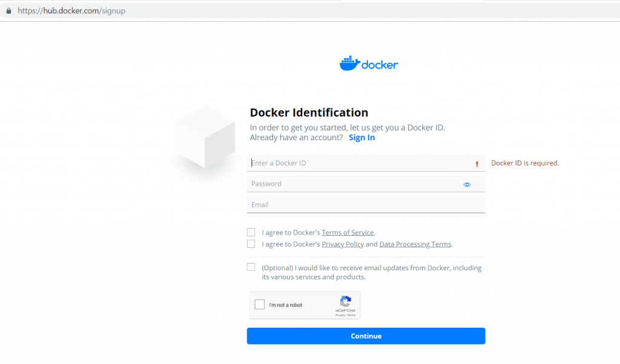Open the Privacy Policy link

point(343,244)
